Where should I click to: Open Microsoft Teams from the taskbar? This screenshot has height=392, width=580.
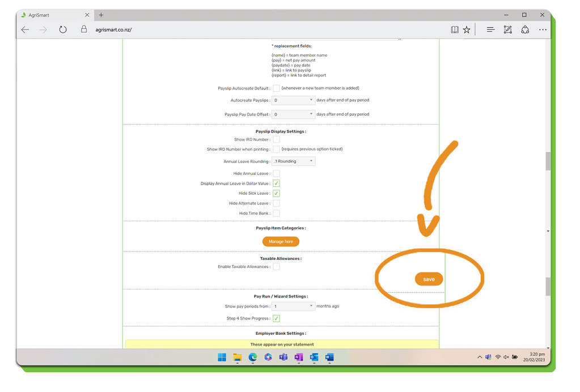pyautogui.click(x=283, y=357)
